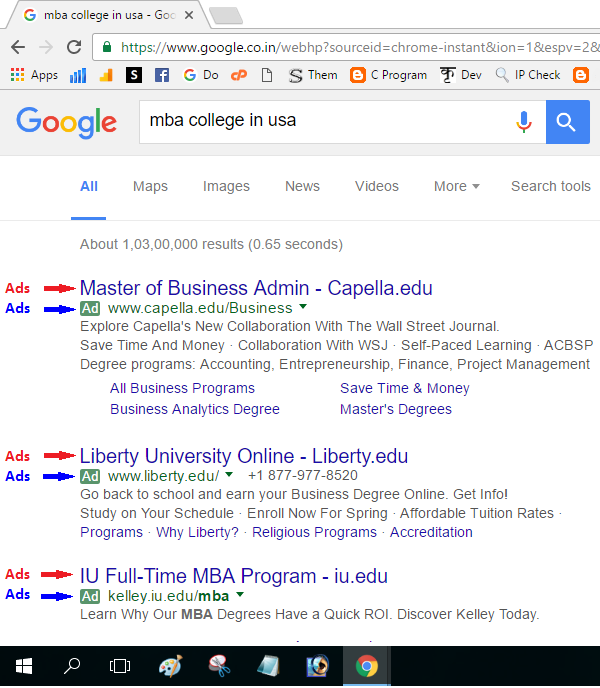Click the Google search text box
Viewport: 600px width, 688px height.
(x=325, y=122)
